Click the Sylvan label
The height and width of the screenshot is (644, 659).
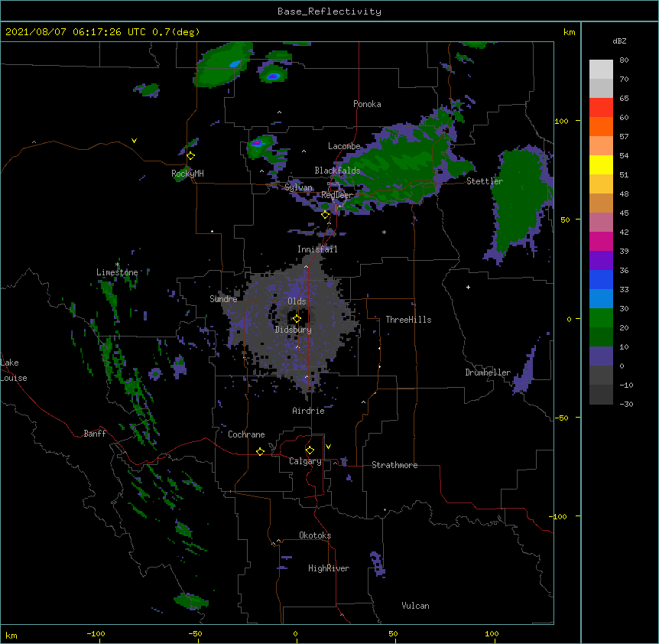pyautogui.click(x=298, y=187)
